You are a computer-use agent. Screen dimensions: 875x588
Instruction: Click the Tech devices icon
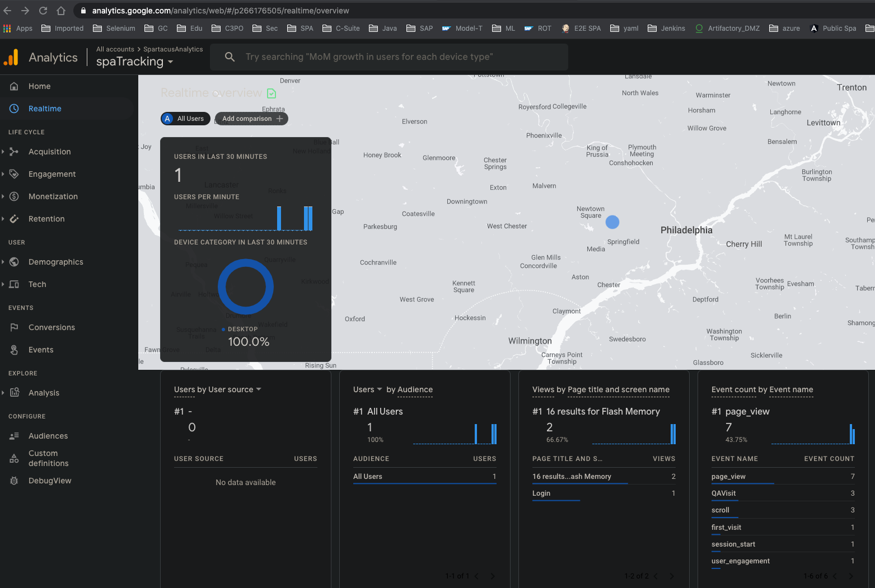pyautogui.click(x=15, y=284)
